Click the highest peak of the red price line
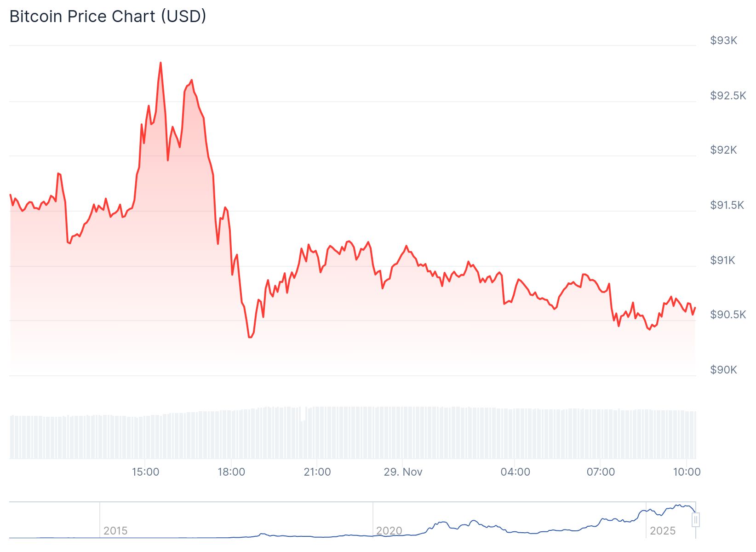 (160, 63)
